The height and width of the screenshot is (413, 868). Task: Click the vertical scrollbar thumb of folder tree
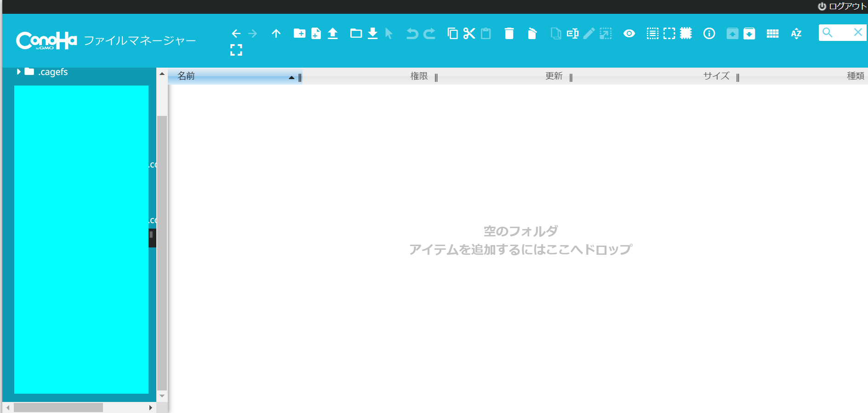click(x=162, y=253)
